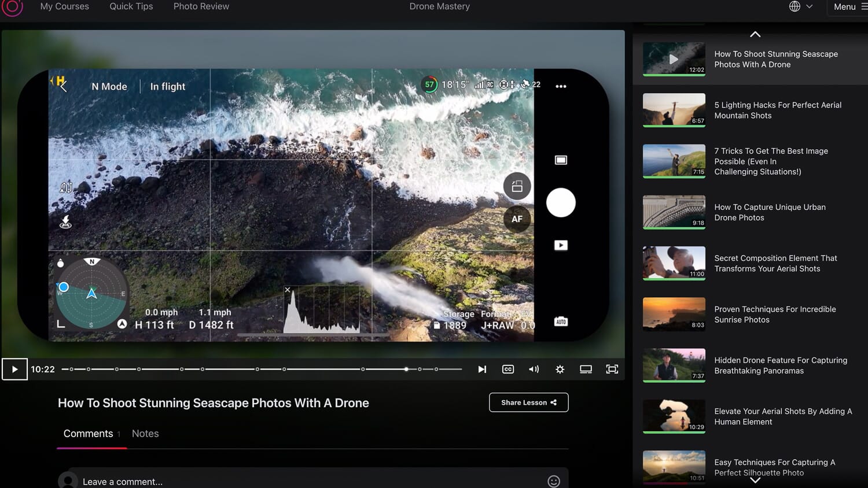Open the language selection dropdown chevron
The image size is (868, 488).
tap(809, 6)
